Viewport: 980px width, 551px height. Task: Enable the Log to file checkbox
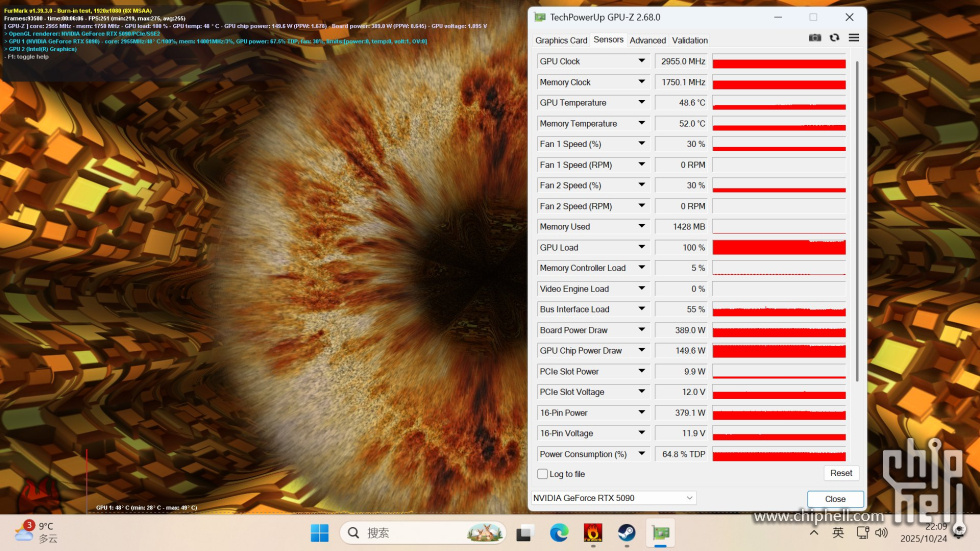[543, 474]
